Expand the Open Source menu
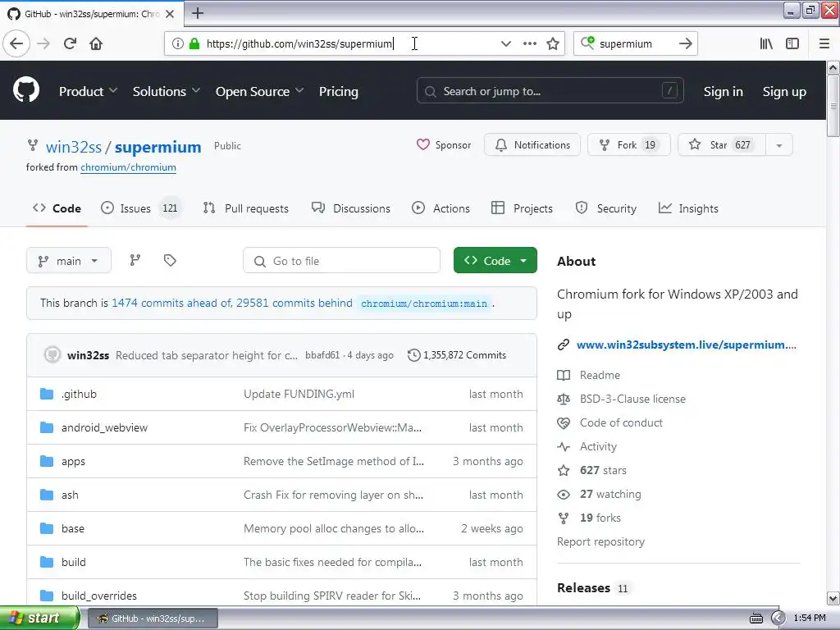Screen dimensions: 840x630 click(260, 92)
